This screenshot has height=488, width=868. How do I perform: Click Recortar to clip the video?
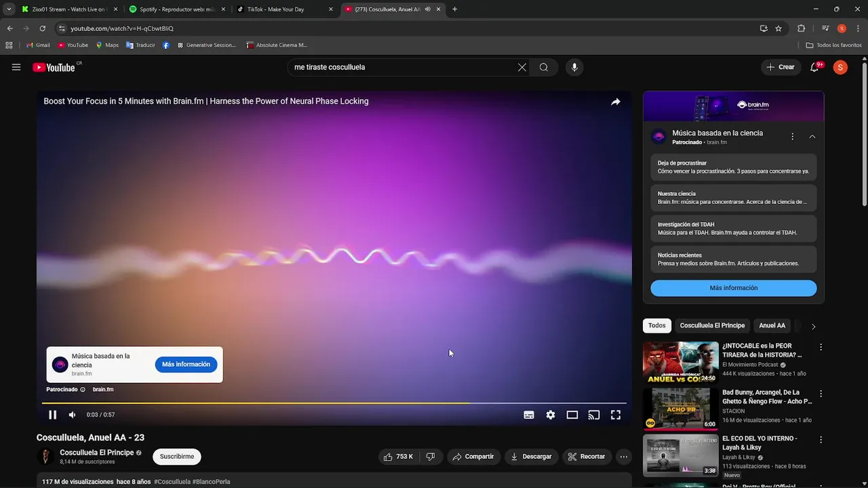(x=587, y=457)
